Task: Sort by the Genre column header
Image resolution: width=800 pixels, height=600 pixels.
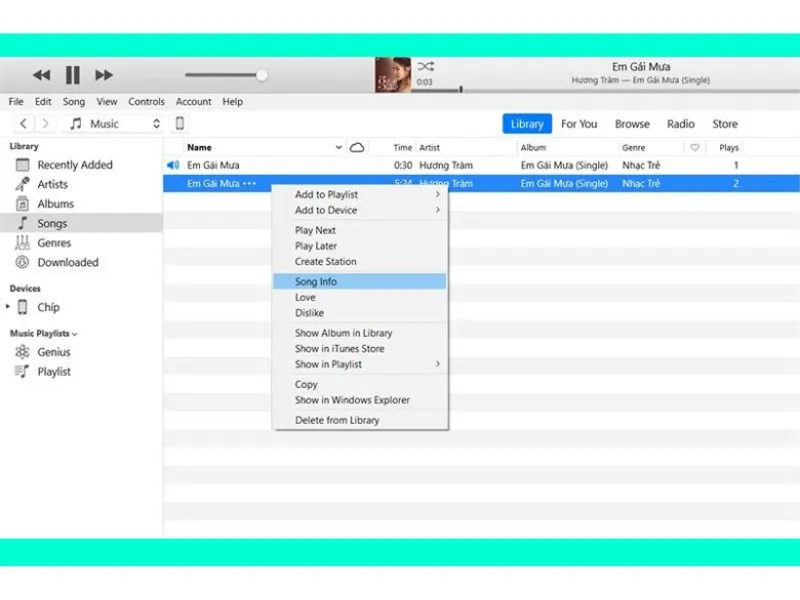Action: pyautogui.click(x=634, y=147)
